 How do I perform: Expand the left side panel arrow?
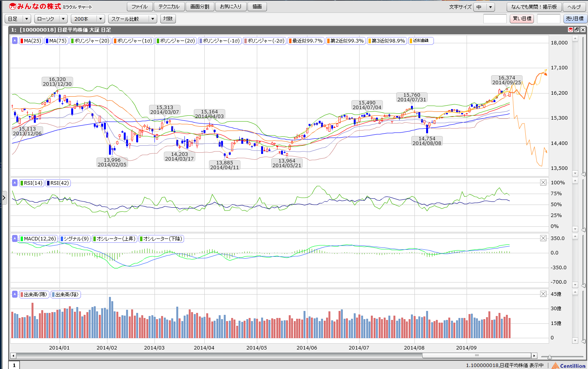(x=4, y=198)
